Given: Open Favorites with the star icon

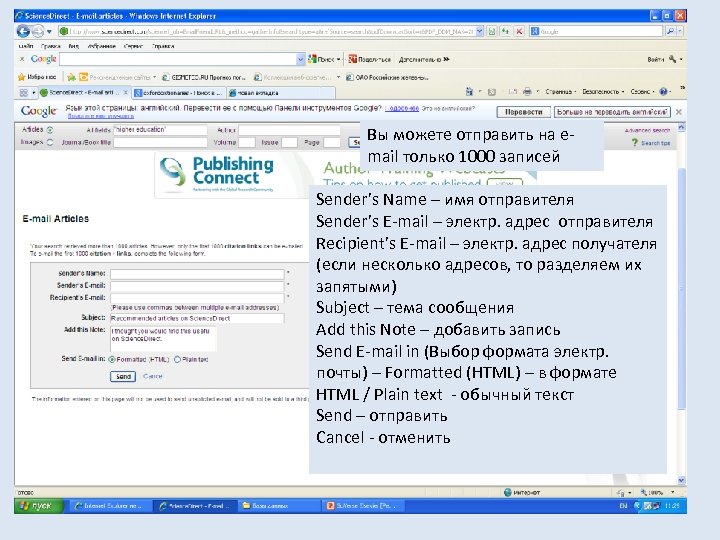Looking at the screenshot, I should [x=21, y=77].
